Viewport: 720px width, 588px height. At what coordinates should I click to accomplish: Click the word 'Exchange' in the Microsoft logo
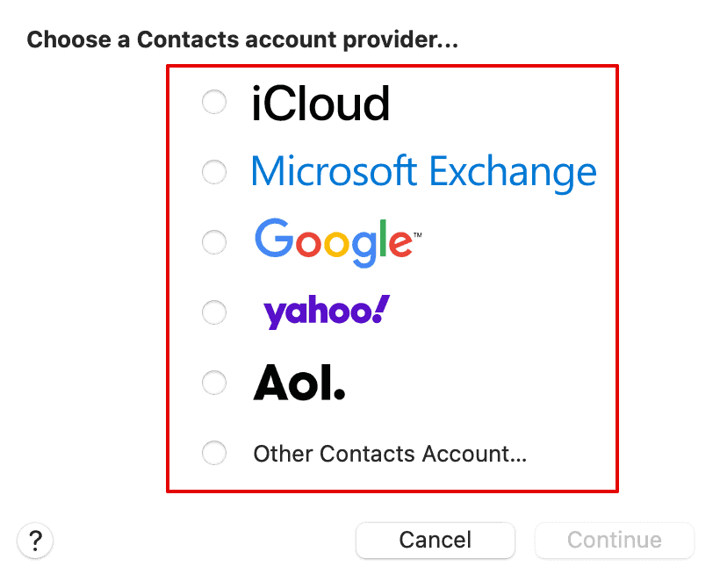tap(512, 172)
